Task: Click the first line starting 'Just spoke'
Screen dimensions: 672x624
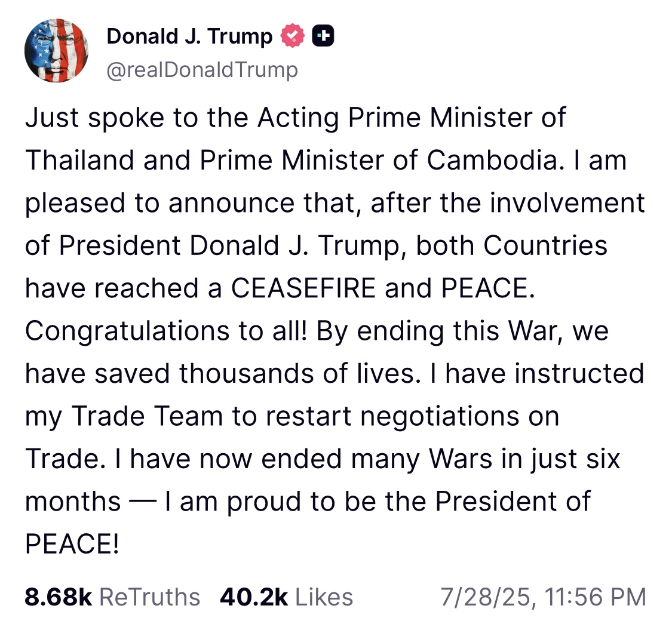Action: [296, 118]
